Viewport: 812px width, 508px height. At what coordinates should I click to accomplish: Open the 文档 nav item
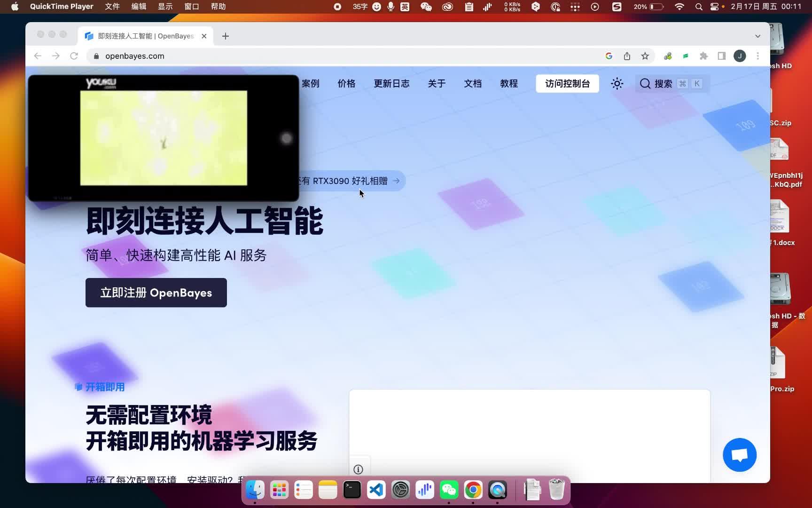(473, 84)
